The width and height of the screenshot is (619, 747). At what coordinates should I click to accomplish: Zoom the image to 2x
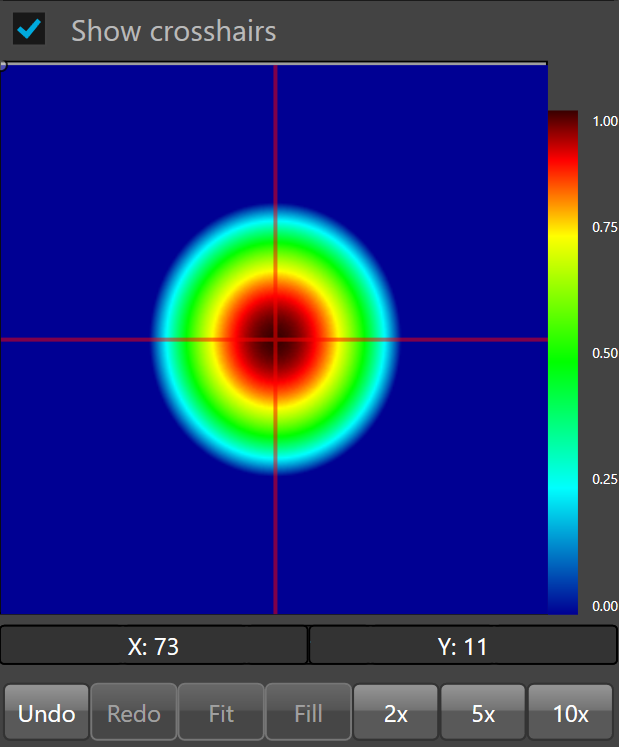396,713
